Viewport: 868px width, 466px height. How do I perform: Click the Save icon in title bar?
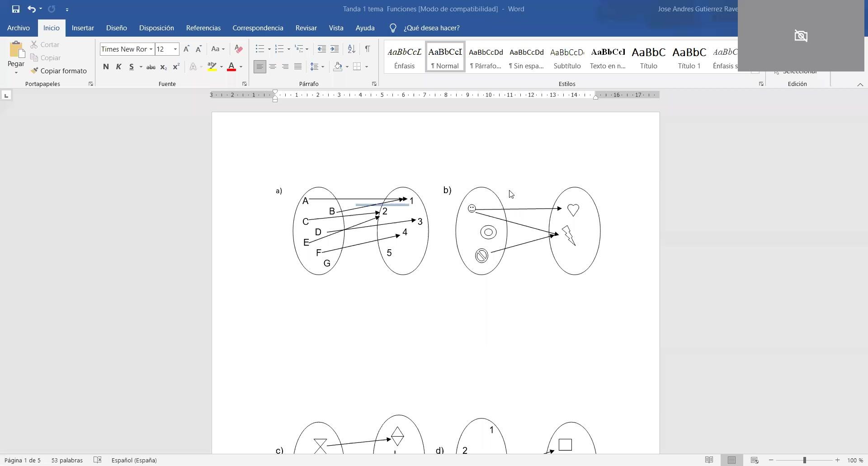[x=16, y=9]
